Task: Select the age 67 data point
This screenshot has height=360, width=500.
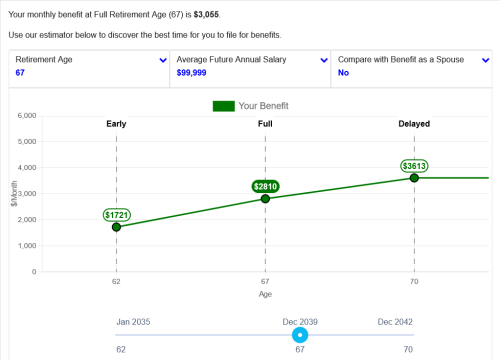Action: click(x=265, y=199)
